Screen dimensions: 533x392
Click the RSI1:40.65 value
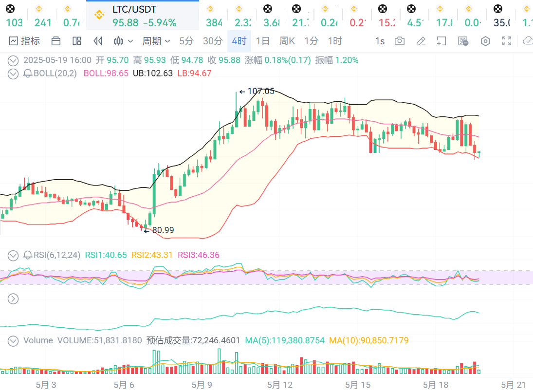(106, 255)
